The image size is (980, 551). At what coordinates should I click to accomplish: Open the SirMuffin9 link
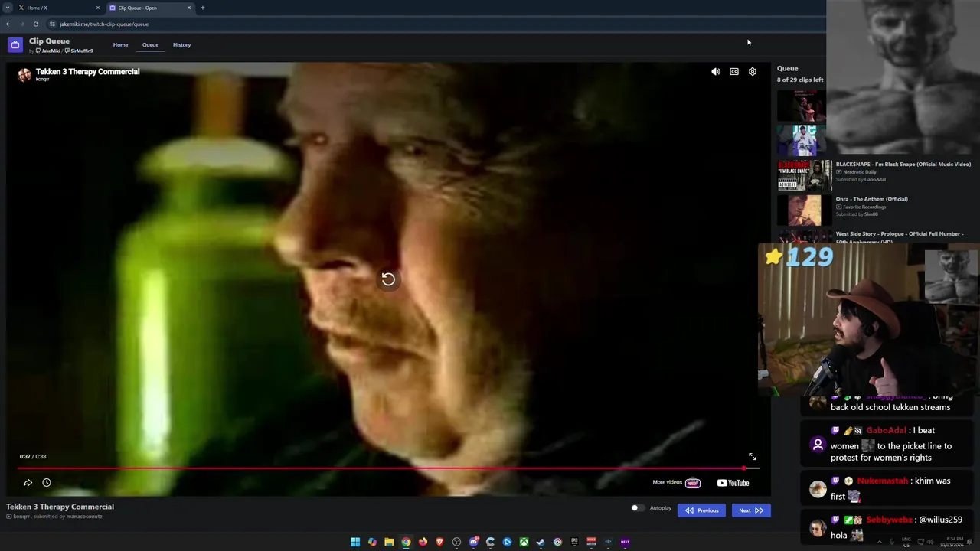[79, 51]
